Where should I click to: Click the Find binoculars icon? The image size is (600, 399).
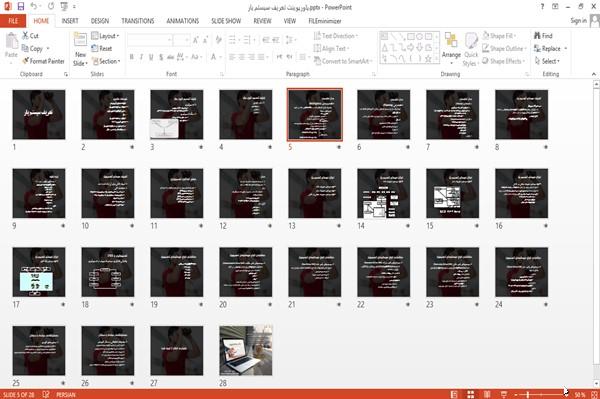[537, 36]
